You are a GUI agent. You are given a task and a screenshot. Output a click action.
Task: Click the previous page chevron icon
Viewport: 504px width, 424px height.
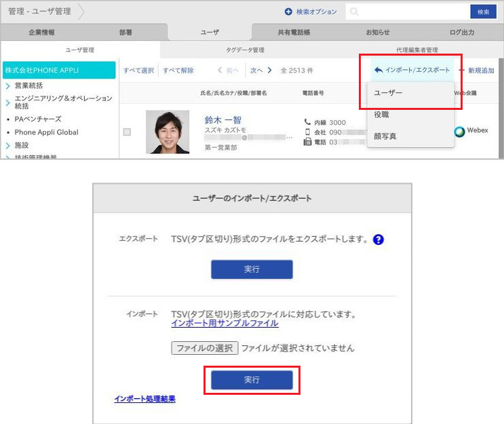pyautogui.click(x=220, y=70)
